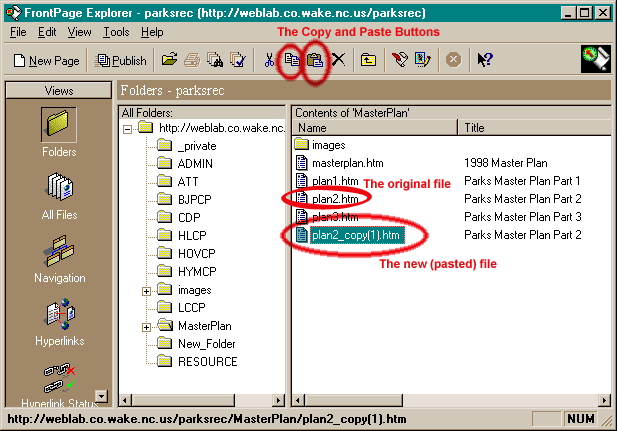Collapse the root web folder node

[x=127, y=128]
